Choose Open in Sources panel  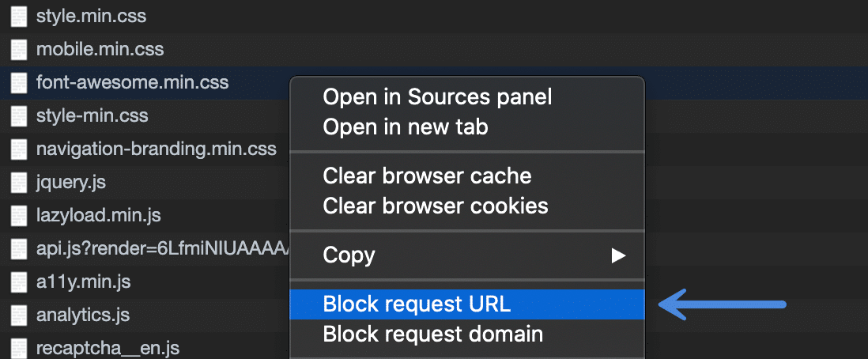coord(437,96)
